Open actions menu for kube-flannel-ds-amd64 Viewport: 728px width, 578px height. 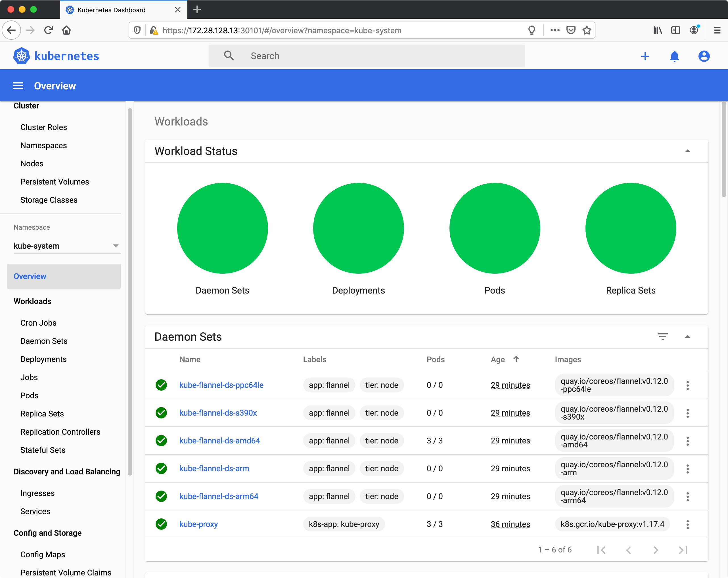tap(687, 441)
